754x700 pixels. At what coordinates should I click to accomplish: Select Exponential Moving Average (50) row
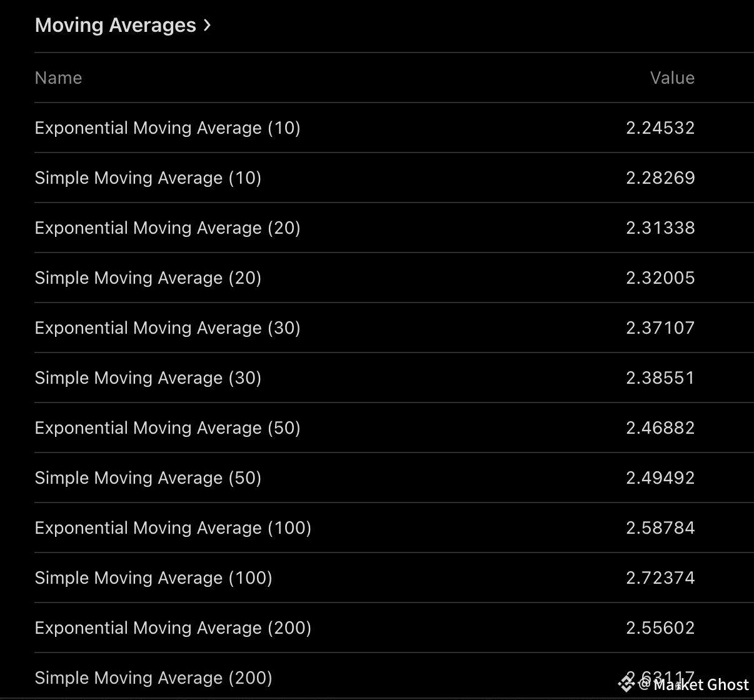pyautogui.click(x=394, y=427)
